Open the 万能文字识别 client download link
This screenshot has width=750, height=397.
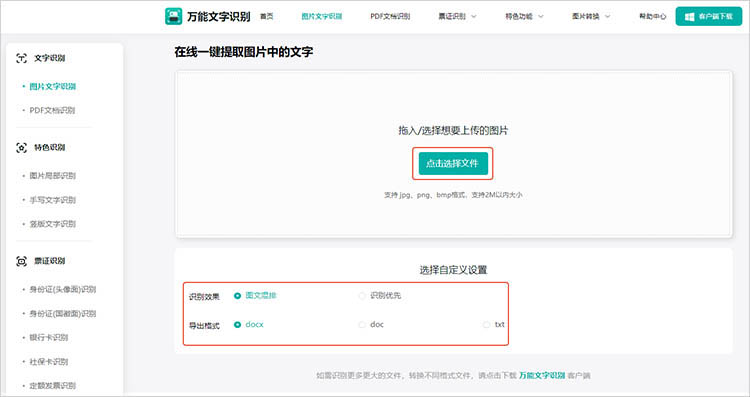click(542, 375)
